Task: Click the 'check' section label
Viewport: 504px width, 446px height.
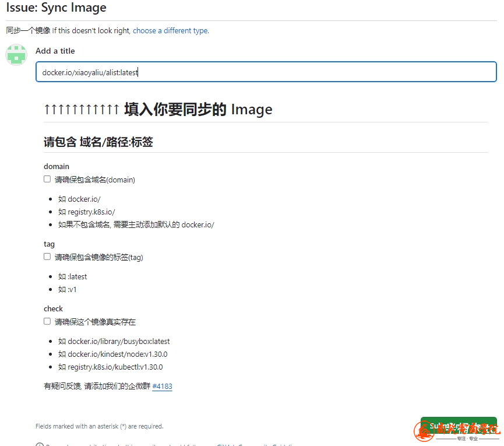Action: click(54, 308)
